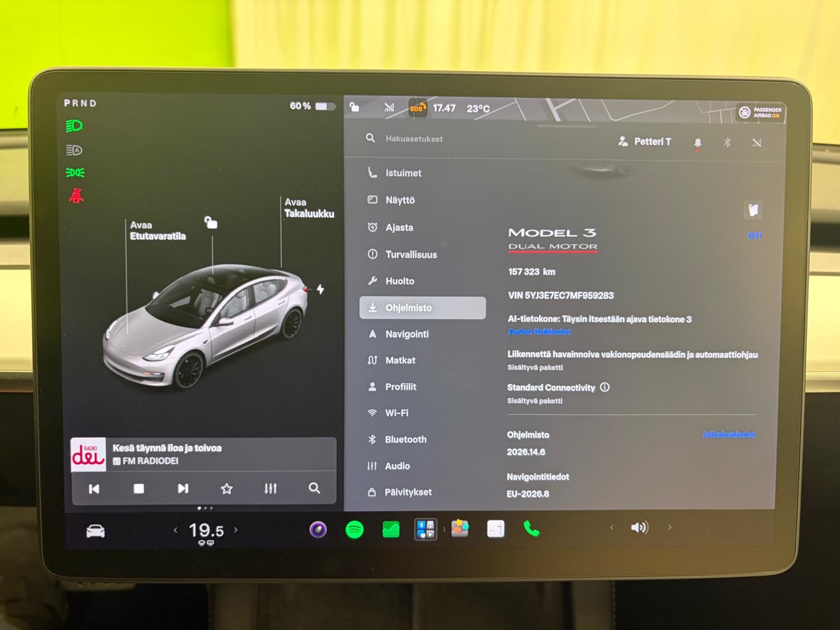
Task: Open Julkaisutiedot release notes link
Action: (729, 434)
